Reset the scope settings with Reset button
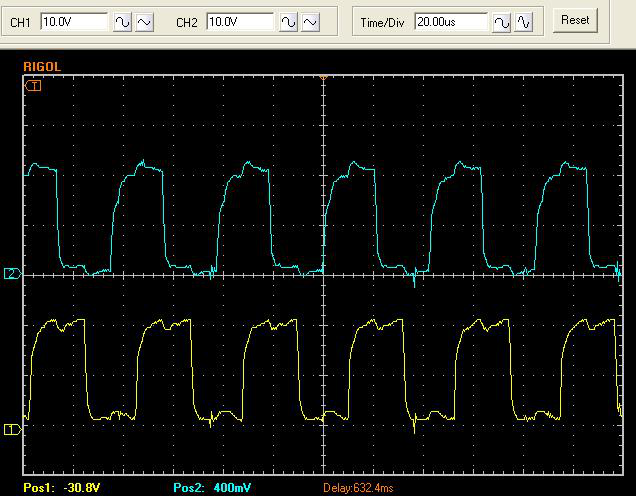 (575, 20)
